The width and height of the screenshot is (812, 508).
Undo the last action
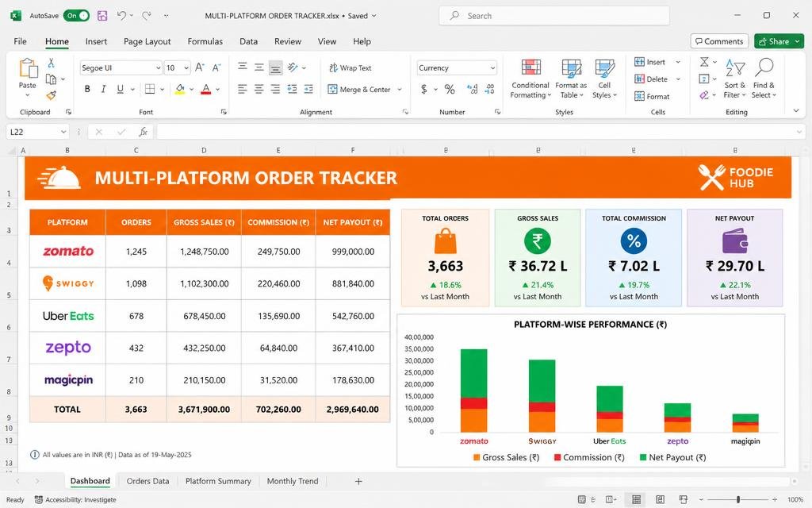click(x=121, y=16)
